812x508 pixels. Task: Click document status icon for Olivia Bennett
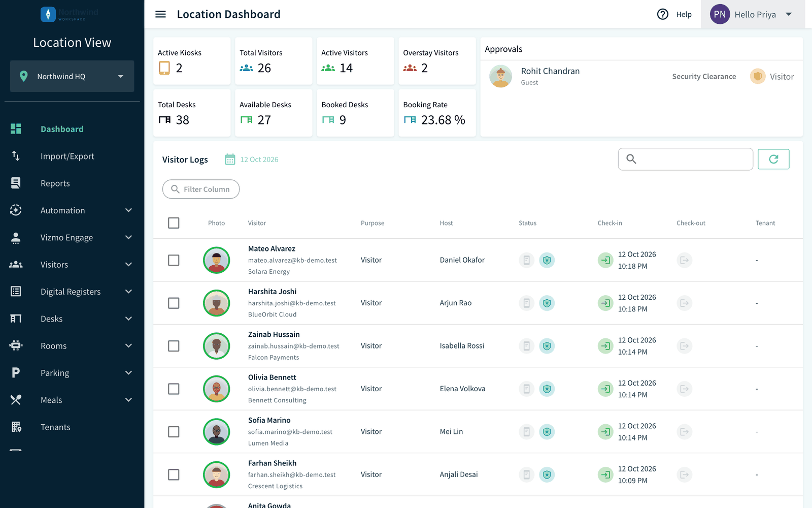pyautogui.click(x=527, y=389)
